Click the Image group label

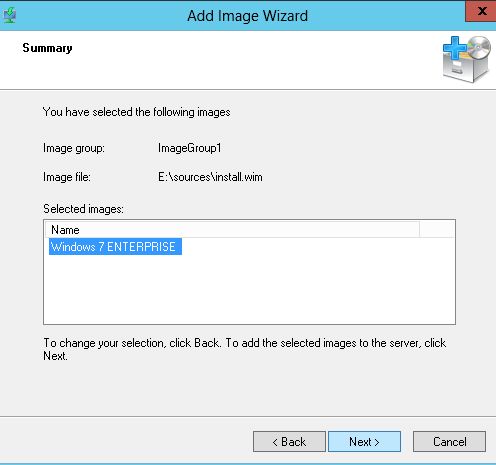pyautogui.click(x=74, y=148)
